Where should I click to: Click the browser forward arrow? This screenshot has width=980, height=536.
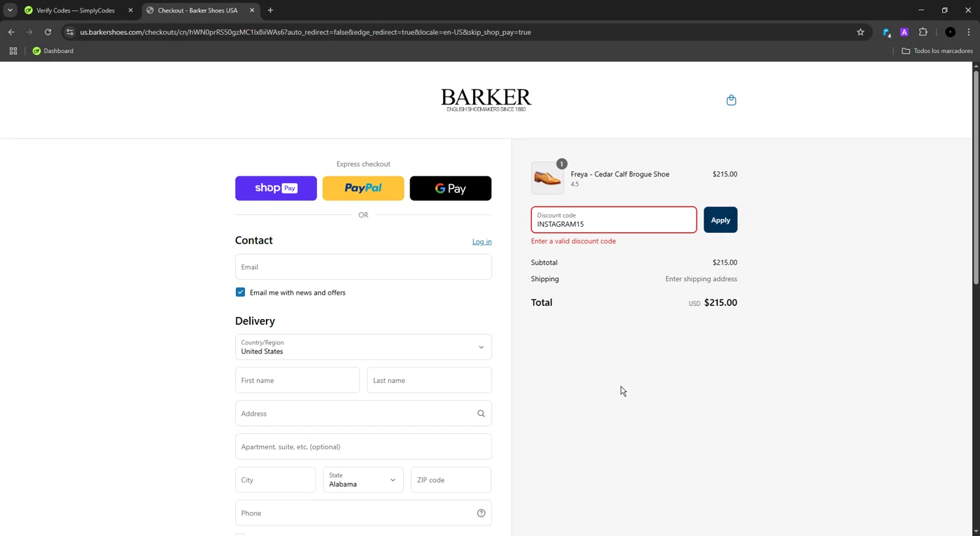(x=29, y=32)
